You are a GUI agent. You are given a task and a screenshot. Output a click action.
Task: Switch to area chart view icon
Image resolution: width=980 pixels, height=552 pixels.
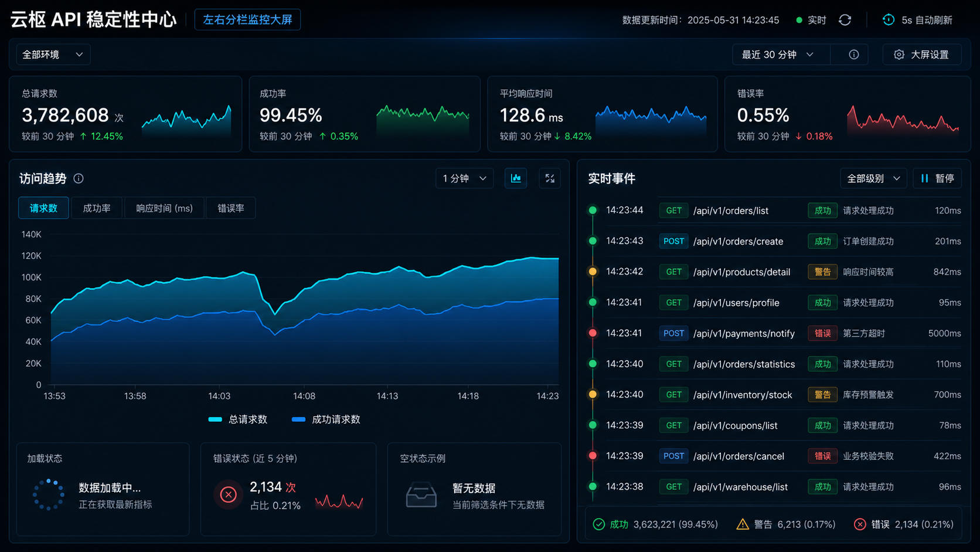(x=516, y=178)
